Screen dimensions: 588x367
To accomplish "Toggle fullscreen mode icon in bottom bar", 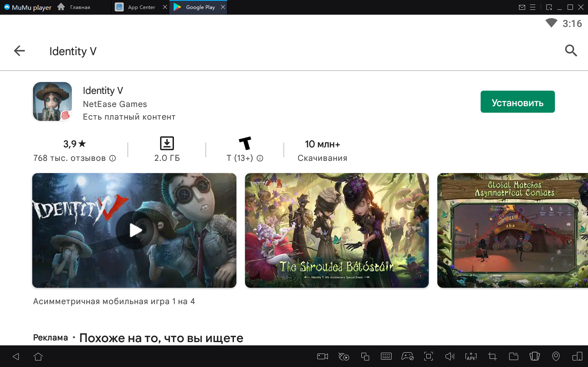I will 428,356.
